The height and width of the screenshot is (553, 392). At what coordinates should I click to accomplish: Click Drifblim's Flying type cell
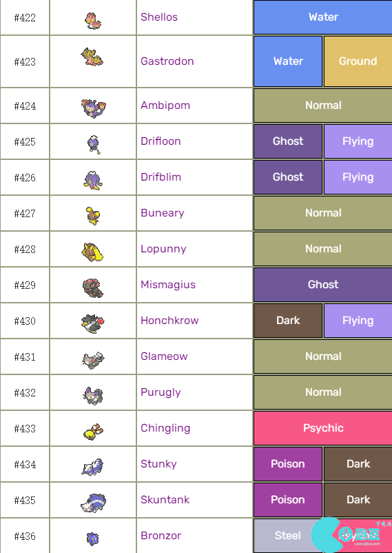pyautogui.click(x=358, y=177)
